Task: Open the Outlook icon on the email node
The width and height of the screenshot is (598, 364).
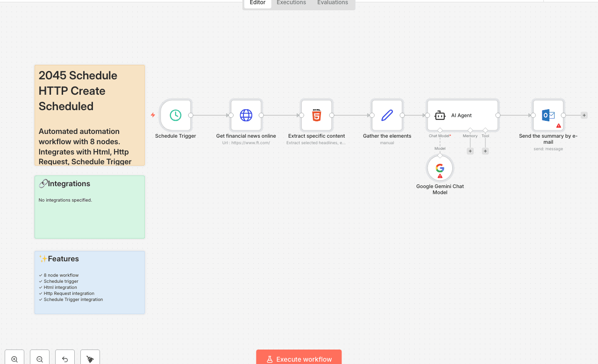Action: [548, 115]
